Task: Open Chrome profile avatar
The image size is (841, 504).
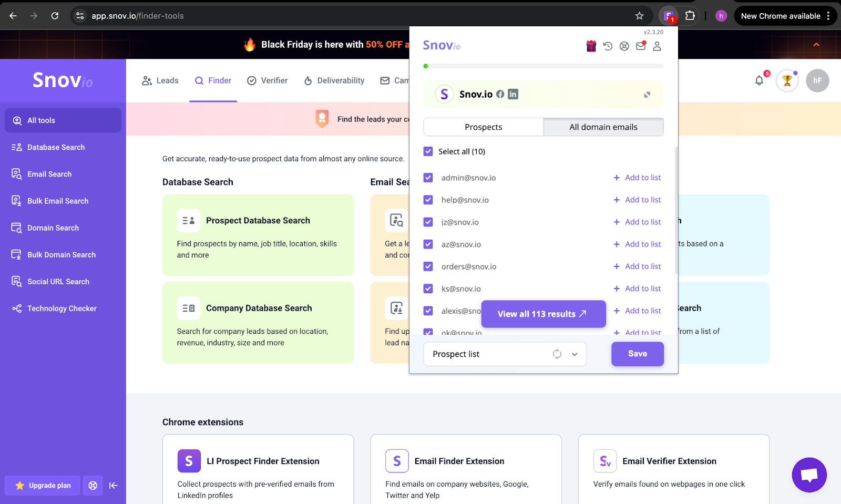Action: click(721, 16)
